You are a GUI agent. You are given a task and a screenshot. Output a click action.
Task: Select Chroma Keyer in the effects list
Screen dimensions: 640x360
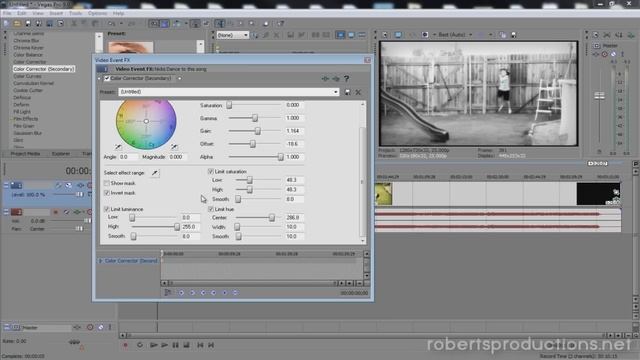(x=28, y=48)
